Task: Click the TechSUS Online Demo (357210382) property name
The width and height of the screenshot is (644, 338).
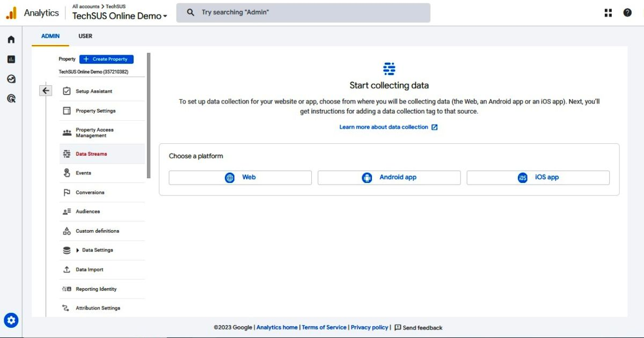Action: pos(93,71)
